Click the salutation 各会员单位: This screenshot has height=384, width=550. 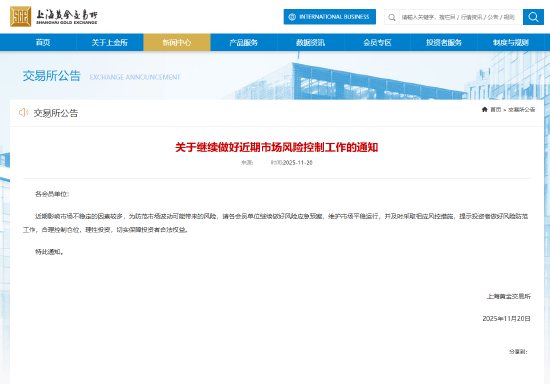tap(52, 194)
